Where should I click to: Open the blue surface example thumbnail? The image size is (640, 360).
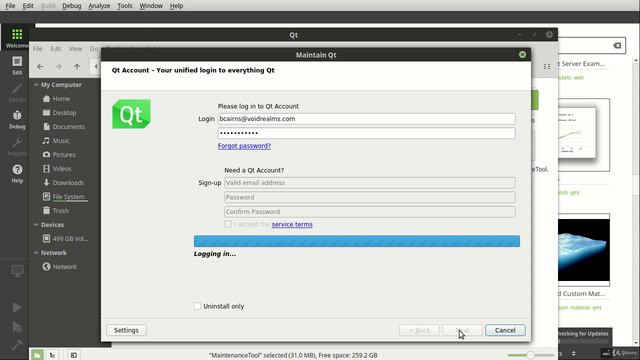pos(584,250)
